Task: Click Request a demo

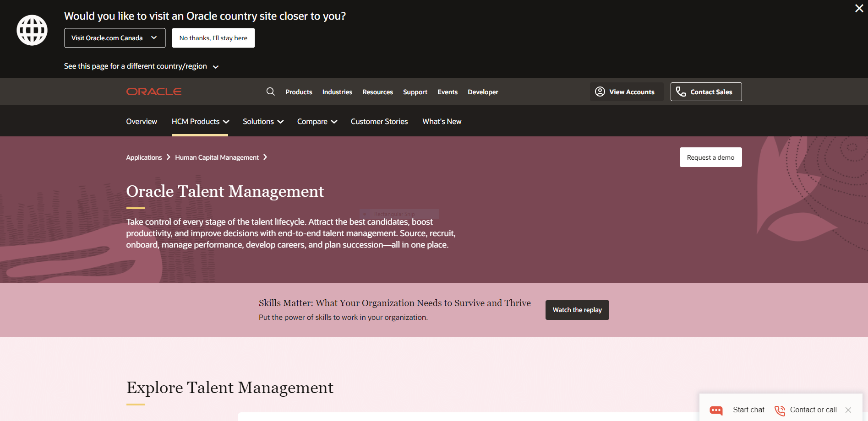Action: 710,157
